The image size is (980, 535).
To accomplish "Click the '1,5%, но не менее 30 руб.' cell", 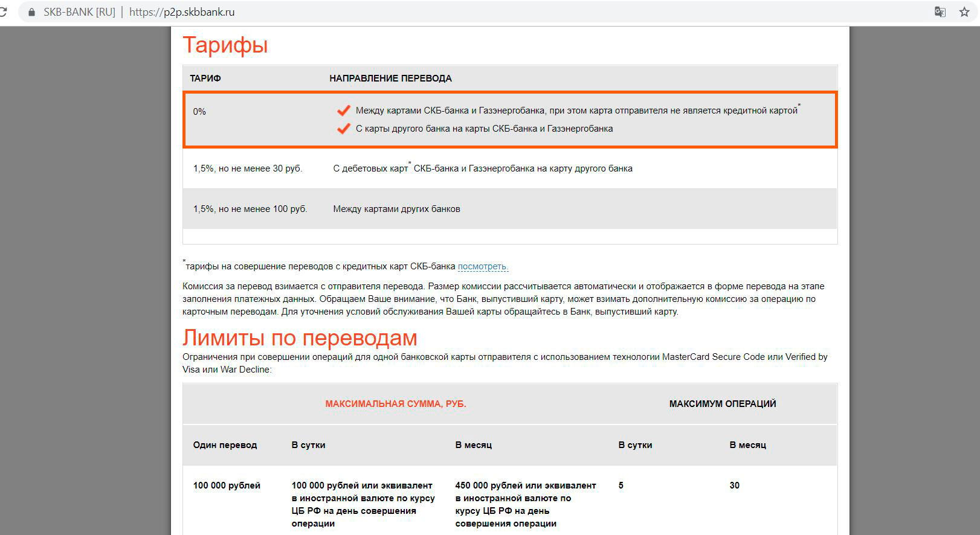I will 248,168.
